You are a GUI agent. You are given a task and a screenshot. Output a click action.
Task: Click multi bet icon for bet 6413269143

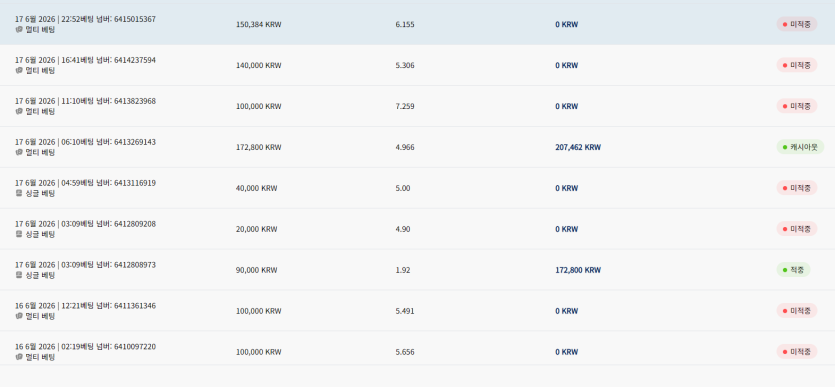click(x=19, y=152)
